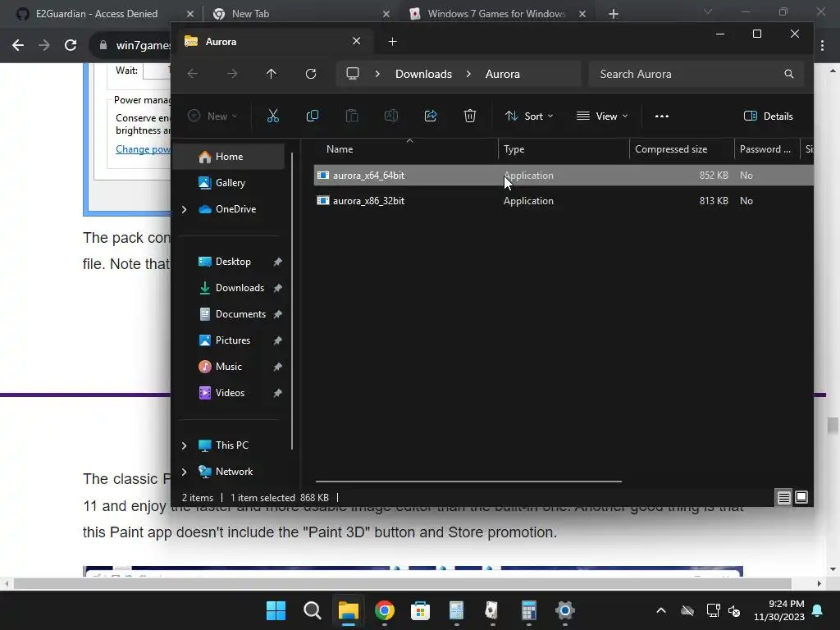Screen dimensions: 840x630
Task: Sort by Name column header
Action: point(406,149)
